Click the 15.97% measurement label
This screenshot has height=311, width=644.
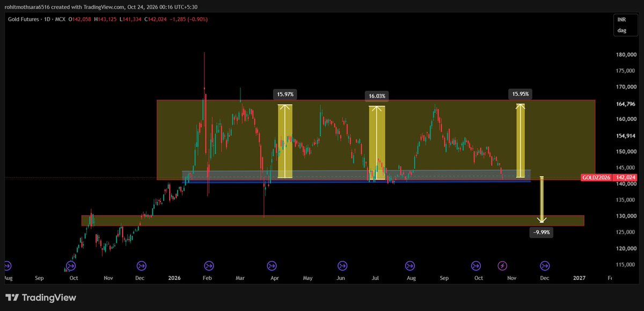pyautogui.click(x=285, y=94)
